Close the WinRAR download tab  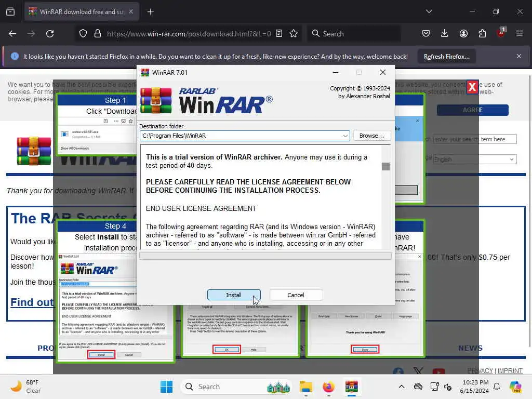coord(131,12)
